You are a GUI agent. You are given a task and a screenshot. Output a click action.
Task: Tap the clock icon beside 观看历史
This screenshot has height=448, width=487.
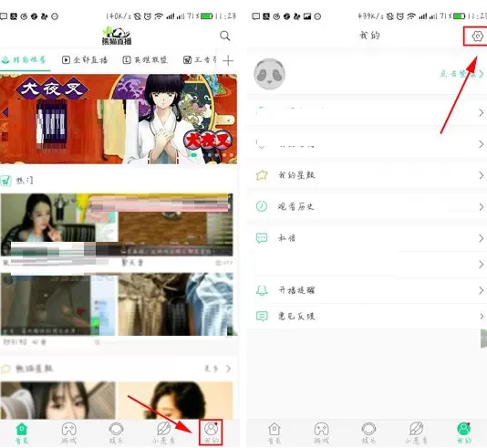point(262,206)
